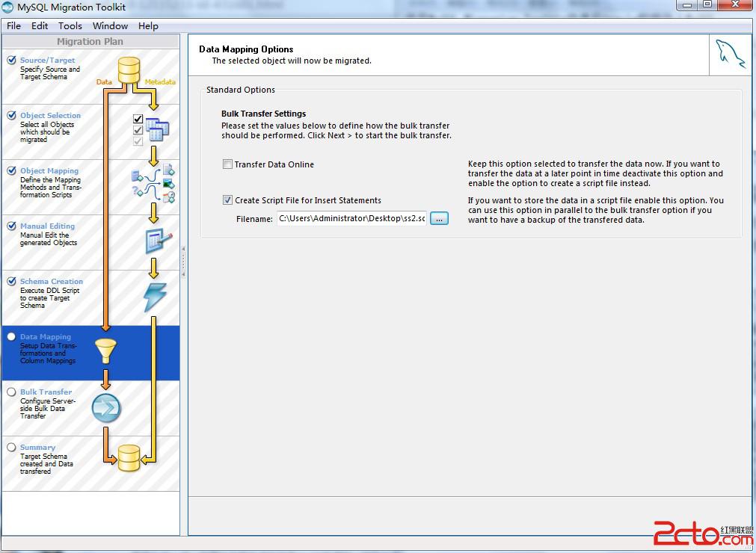This screenshot has height=553, width=756.
Task: Open the Window menu
Action: pyautogui.click(x=110, y=26)
